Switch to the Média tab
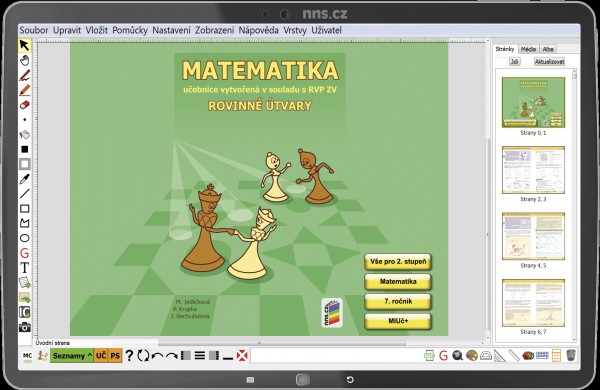This screenshot has width=600, height=390. point(528,49)
